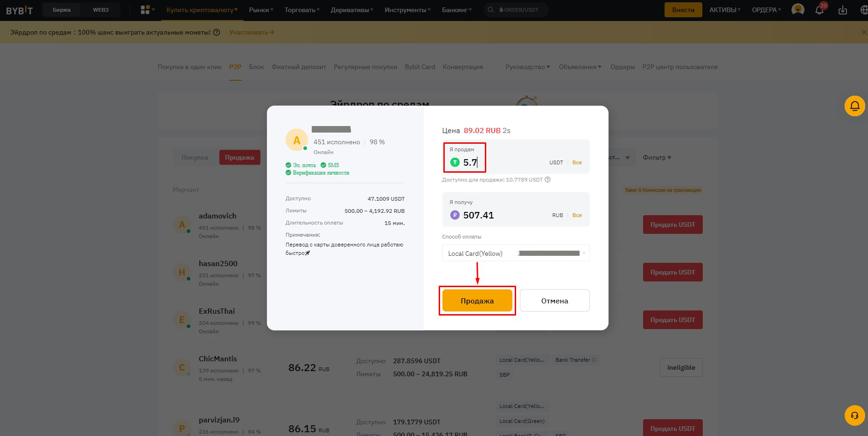Image resolution: width=868 pixels, height=436 pixels.
Task: Expand Торговать menu
Action: click(302, 10)
